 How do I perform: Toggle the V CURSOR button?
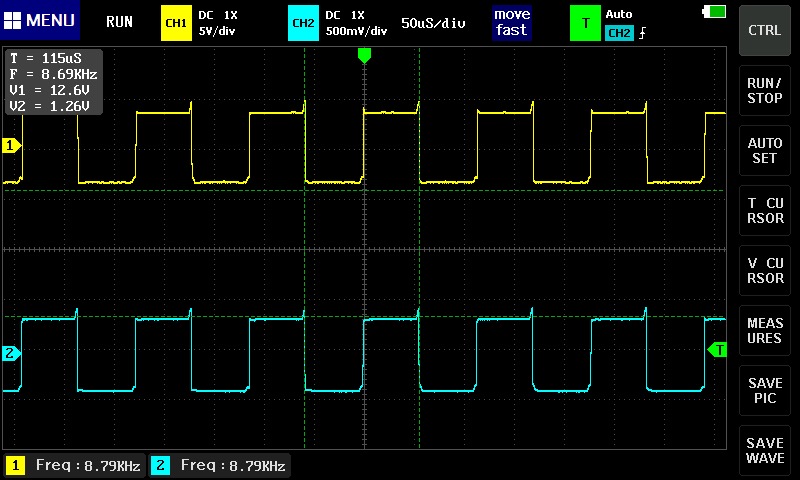765,271
